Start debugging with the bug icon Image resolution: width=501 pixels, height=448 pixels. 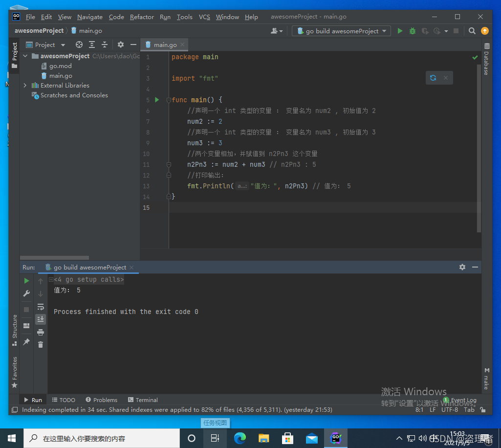tap(413, 31)
